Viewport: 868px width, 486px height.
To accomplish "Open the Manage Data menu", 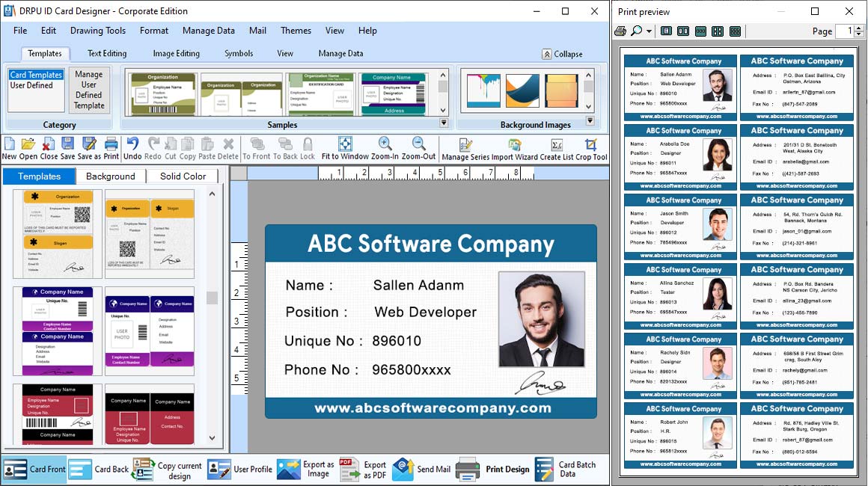I will pyautogui.click(x=209, y=31).
